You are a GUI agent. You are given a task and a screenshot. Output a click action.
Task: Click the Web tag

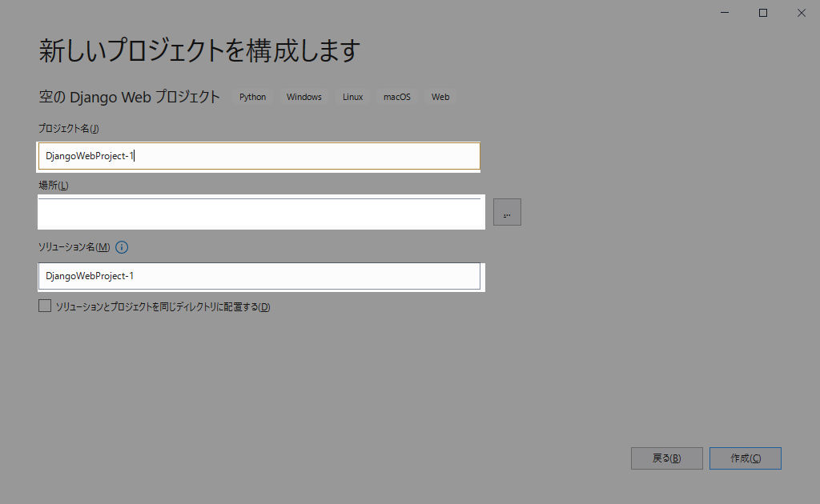click(x=440, y=97)
